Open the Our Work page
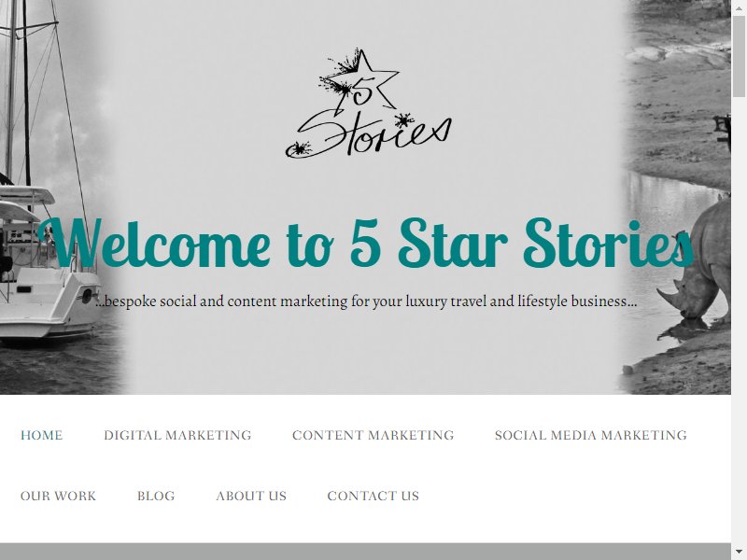 click(x=58, y=497)
